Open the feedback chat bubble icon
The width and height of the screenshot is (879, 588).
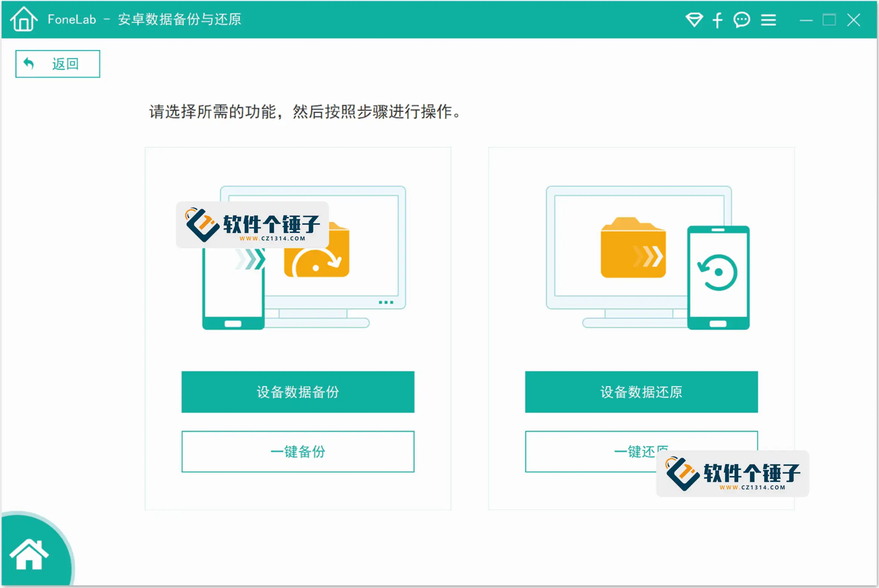[x=742, y=19]
